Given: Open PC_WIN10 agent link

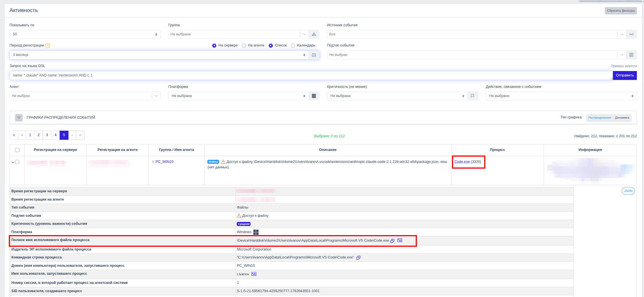Looking at the screenshot, I should 164,162.
